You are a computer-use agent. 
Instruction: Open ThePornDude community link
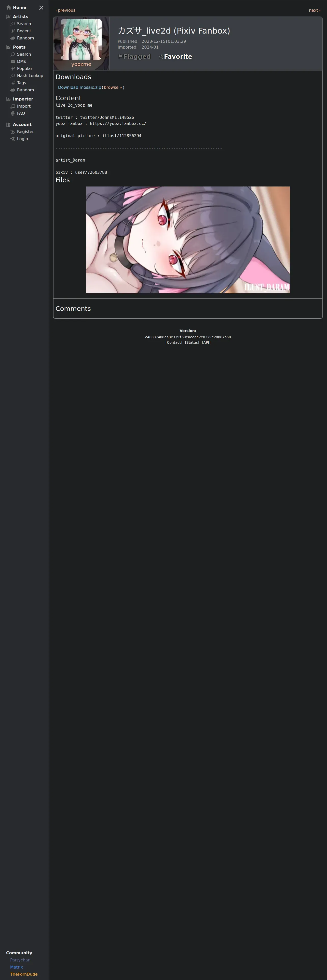(x=24, y=974)
